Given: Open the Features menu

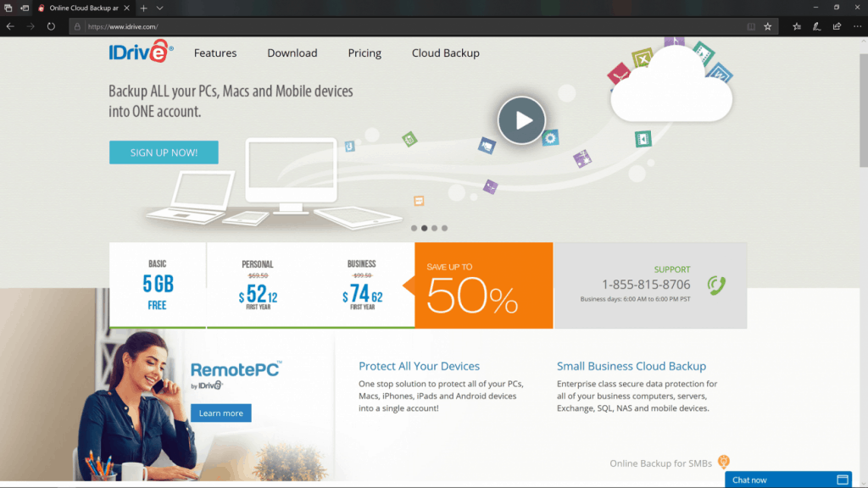Looking at the screenshot, I should click(215, 53).
